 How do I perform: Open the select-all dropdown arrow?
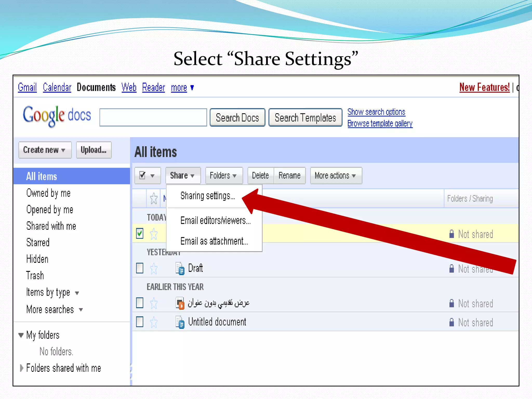coord(152,176)
